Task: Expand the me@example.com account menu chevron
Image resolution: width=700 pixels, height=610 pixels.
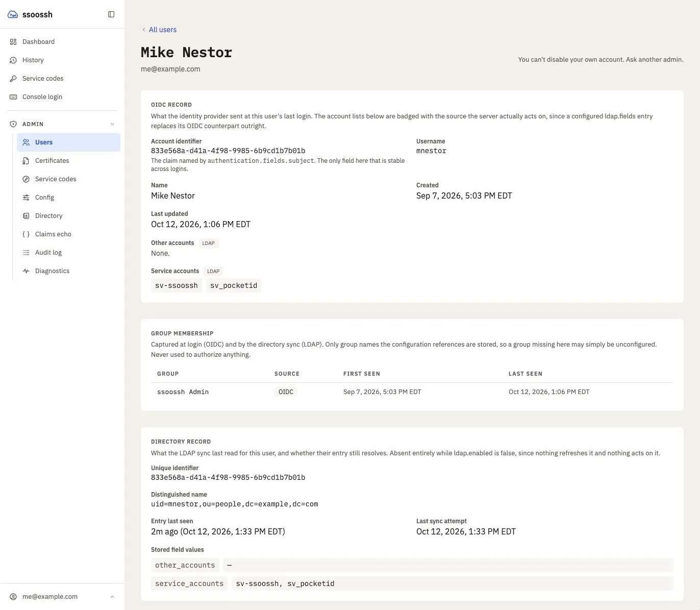Action: tap(112, 597)
